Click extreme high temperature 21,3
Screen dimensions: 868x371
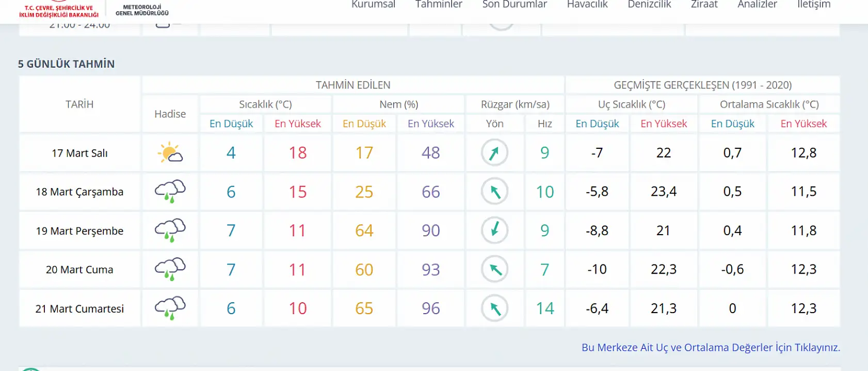tap(664, 308)
